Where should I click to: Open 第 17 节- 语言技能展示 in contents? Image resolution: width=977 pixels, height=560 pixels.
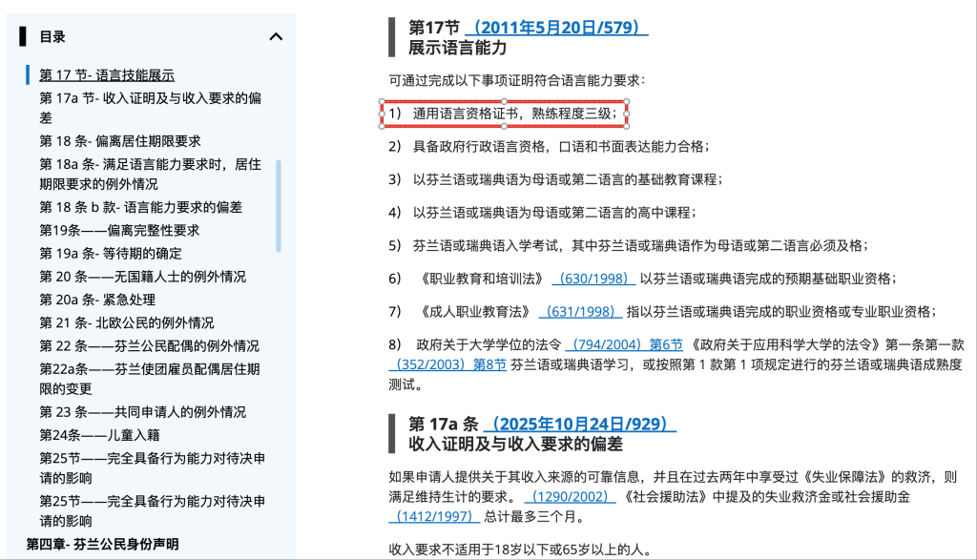click(107, 75)
